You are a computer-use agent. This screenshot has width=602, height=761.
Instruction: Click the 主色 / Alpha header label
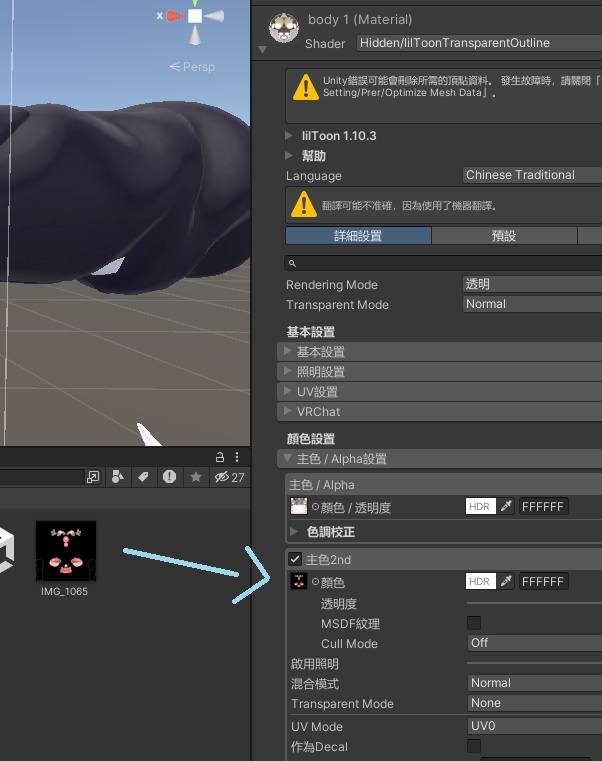[321, 485]
